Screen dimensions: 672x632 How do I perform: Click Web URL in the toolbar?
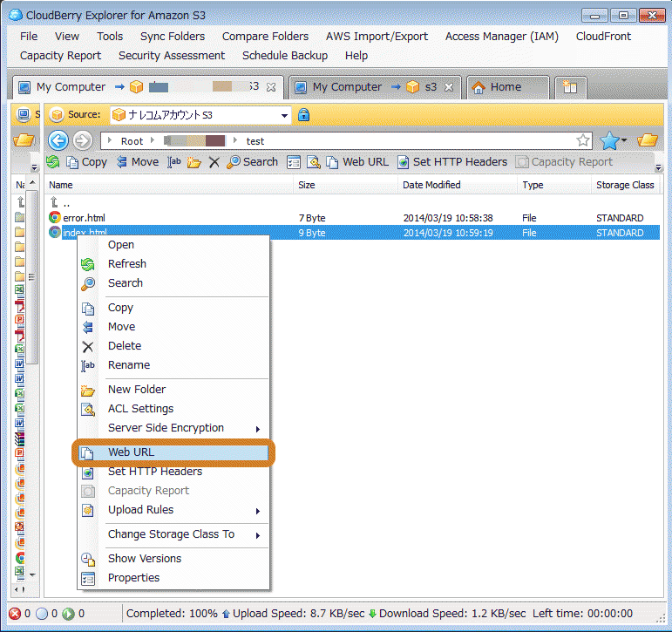(357, 162)
